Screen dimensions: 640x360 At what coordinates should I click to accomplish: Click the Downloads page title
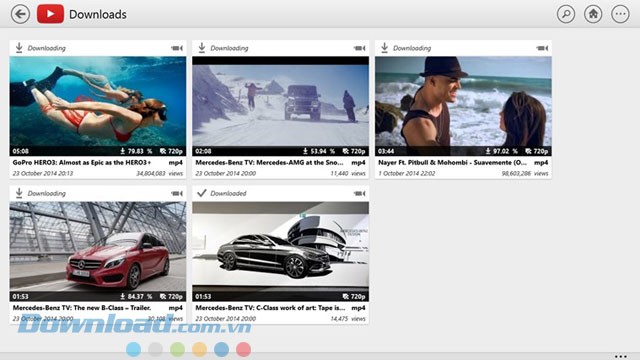[x=98, y=14]
